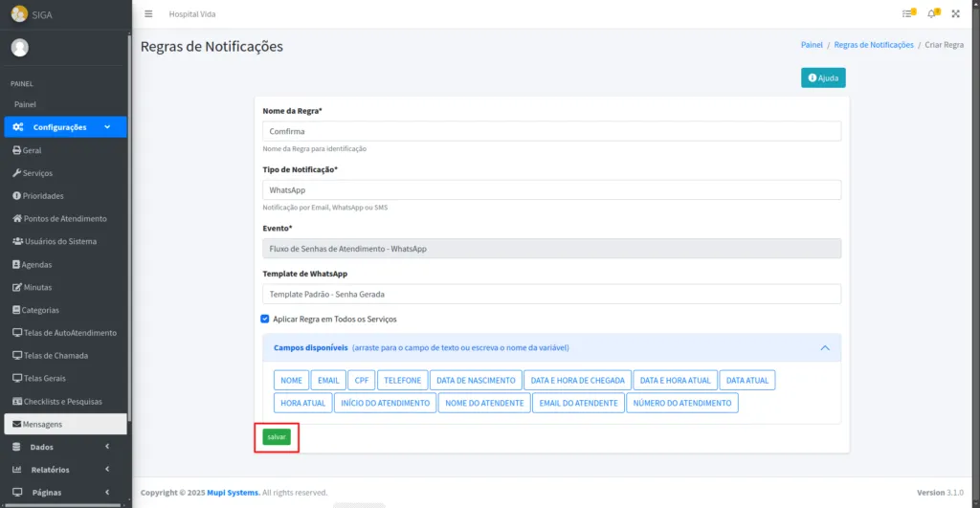Click the green salvar button
The image size is (980, 508).
pos(277,437)
